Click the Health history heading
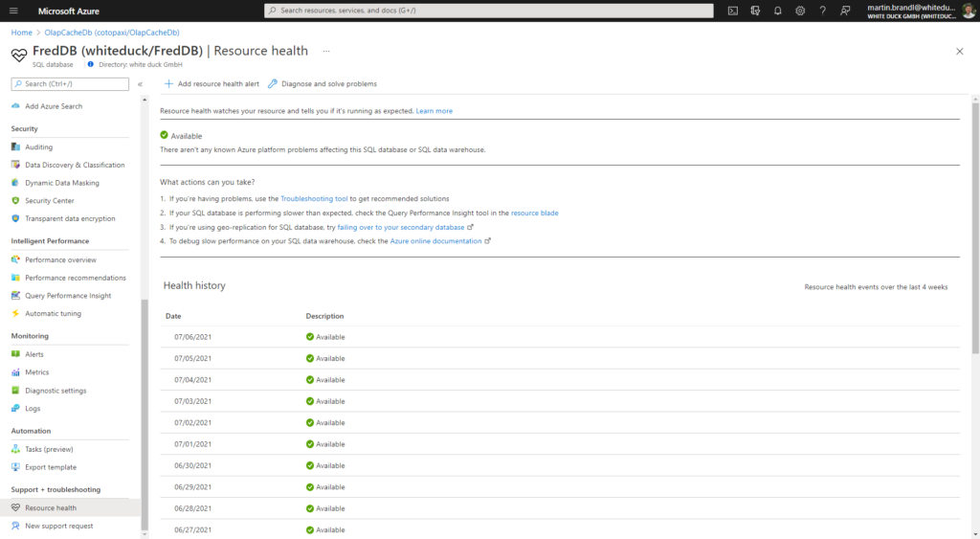 [x=194, y=285]
